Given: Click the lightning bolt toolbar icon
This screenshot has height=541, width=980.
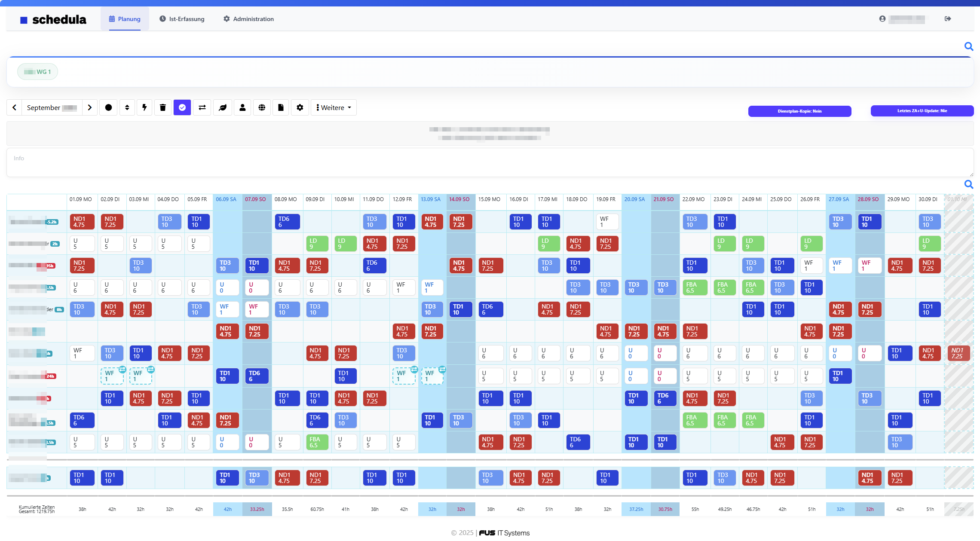Looking at the screenshot, I should 144,107.
